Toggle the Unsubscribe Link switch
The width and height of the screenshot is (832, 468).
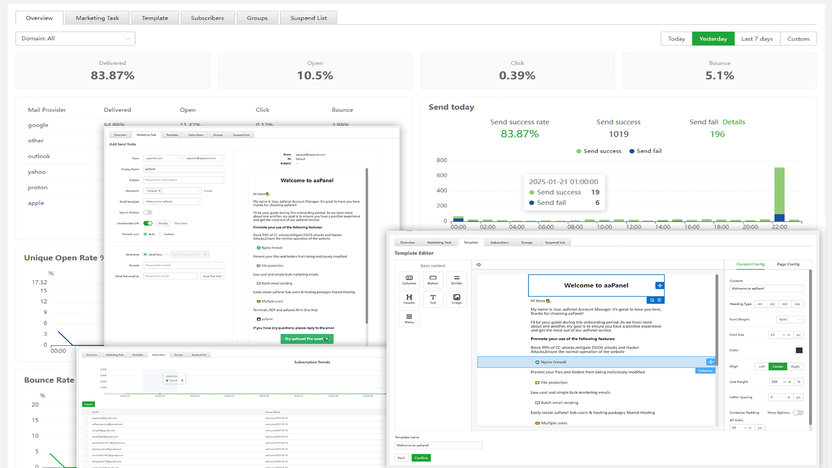click(148, 223)
